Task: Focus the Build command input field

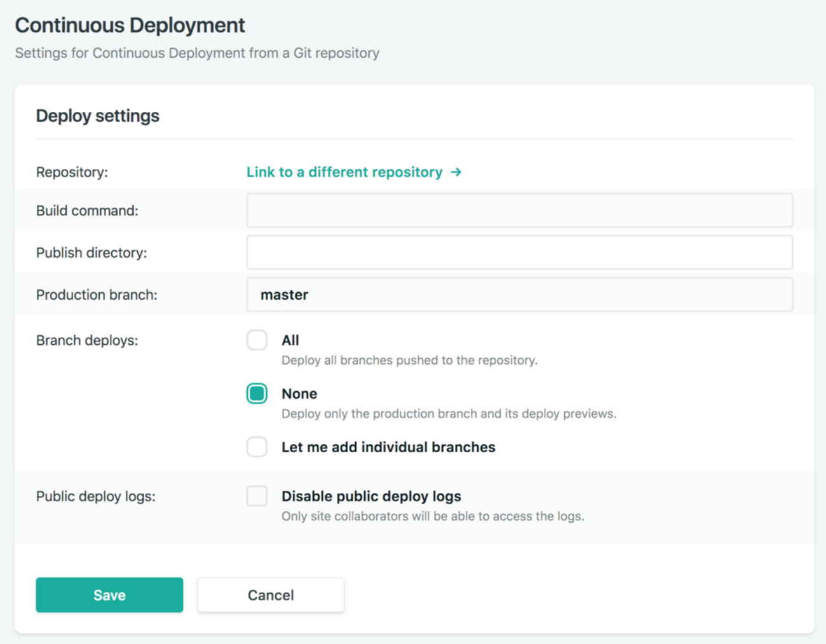Action: pyautogui.click(x=519, y=210)
